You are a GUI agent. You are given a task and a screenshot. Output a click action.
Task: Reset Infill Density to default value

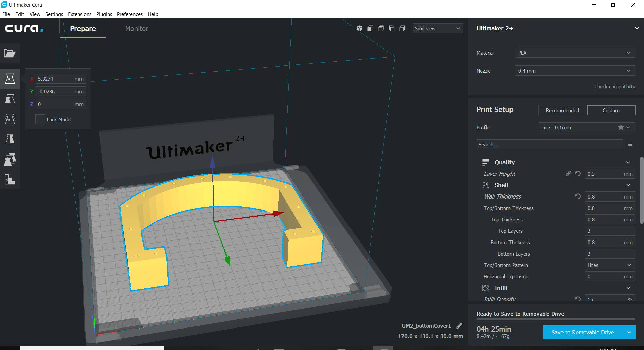coord(578,298)
